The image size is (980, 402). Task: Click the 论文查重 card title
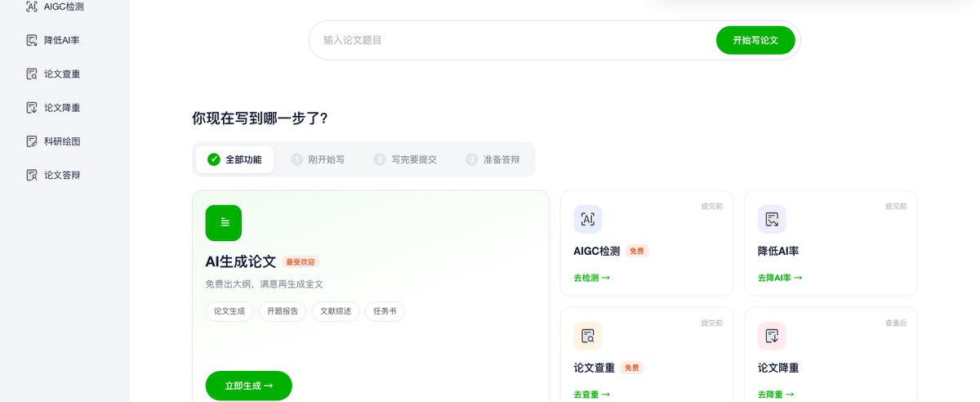pos(595,368)
